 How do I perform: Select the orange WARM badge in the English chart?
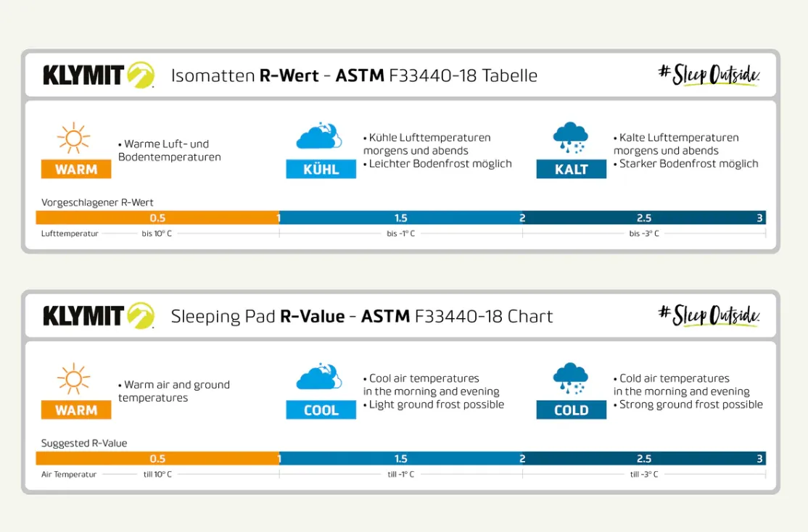pos(76,410)
